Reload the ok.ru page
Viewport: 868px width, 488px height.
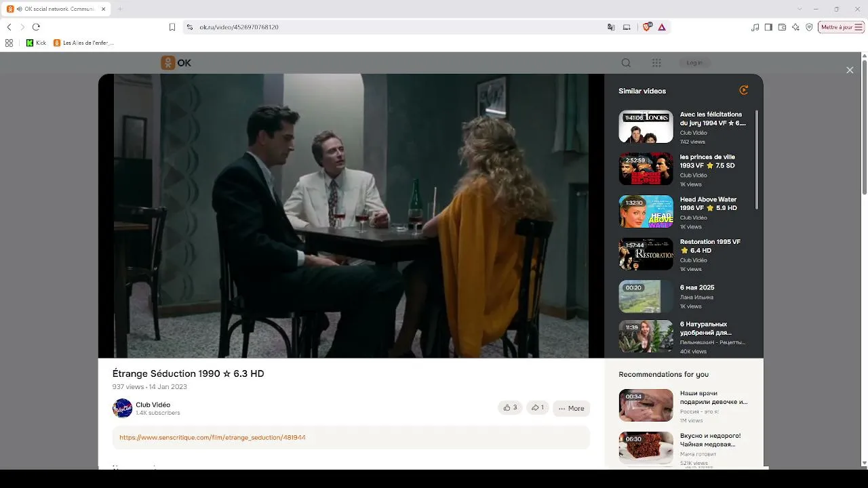coord(36,27)
